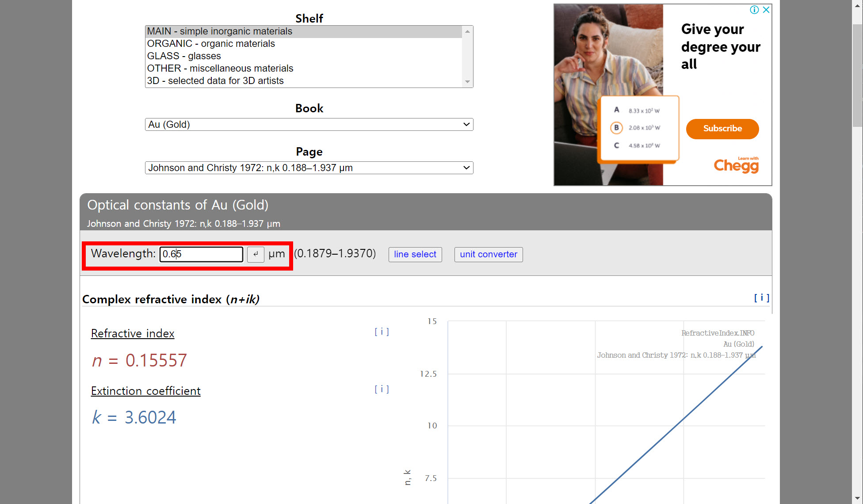The height and width of the screenshot is (504, 863).
Task: Click the wavelength enter arrow icon
Action: click(256, 254)
